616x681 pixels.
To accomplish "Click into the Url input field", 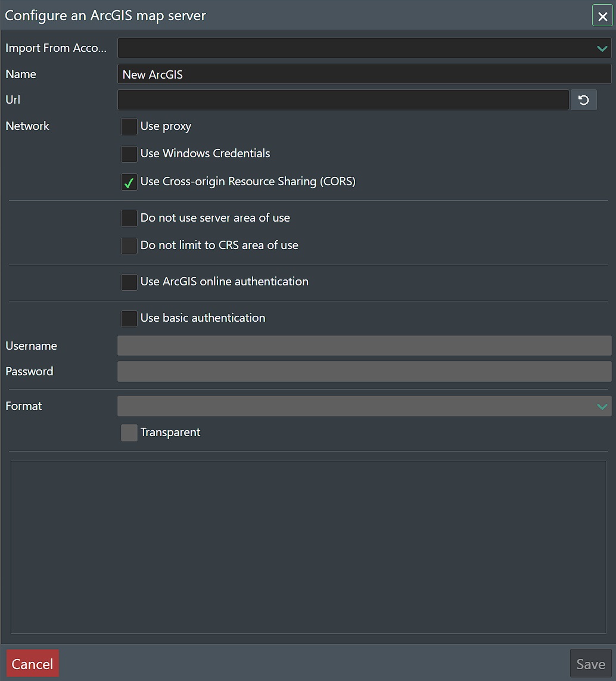I will [x=343, y=100].
